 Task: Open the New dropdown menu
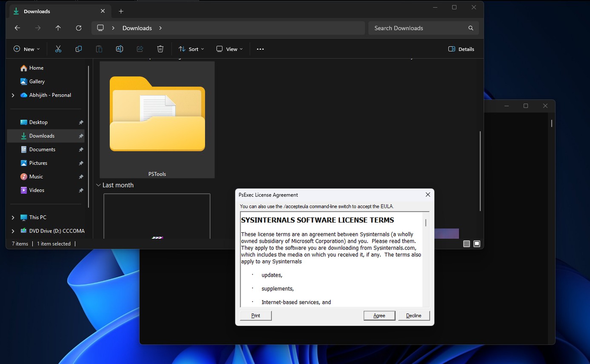27,49
